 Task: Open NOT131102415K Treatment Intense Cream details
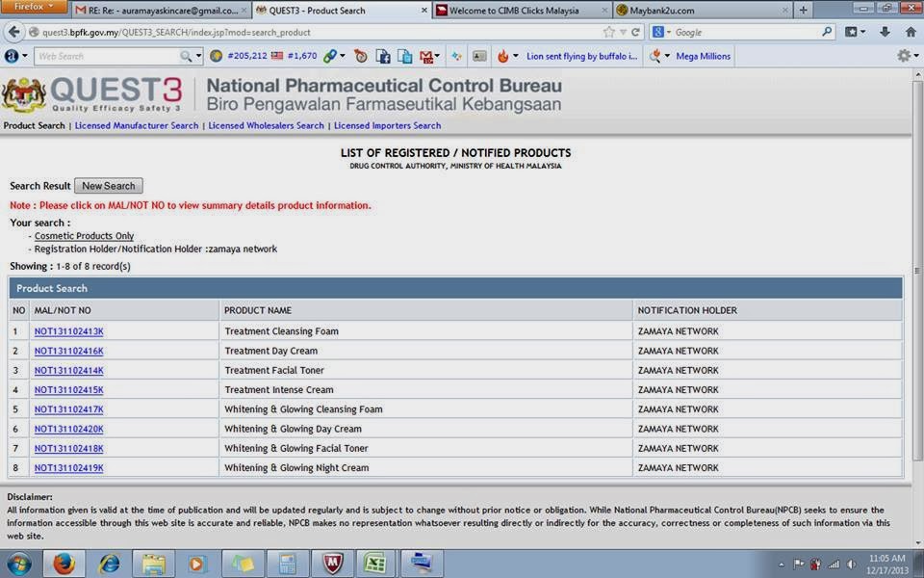tap(69, 390)
